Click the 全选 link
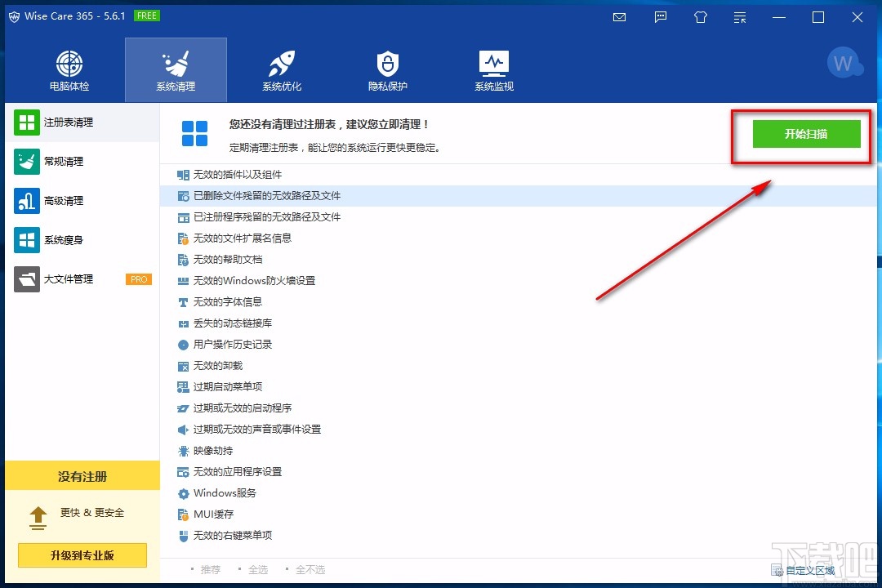This screenshot has width=882, height=588. pos(257,569)
